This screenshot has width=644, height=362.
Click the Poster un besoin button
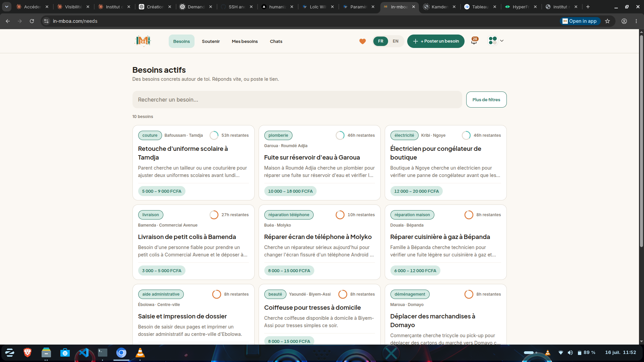point(436,41)
